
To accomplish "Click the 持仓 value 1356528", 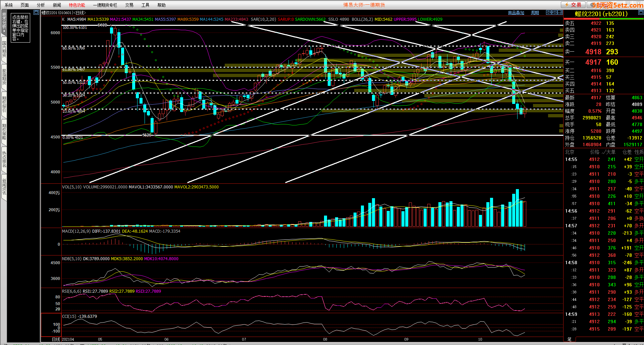I will 592,138.
